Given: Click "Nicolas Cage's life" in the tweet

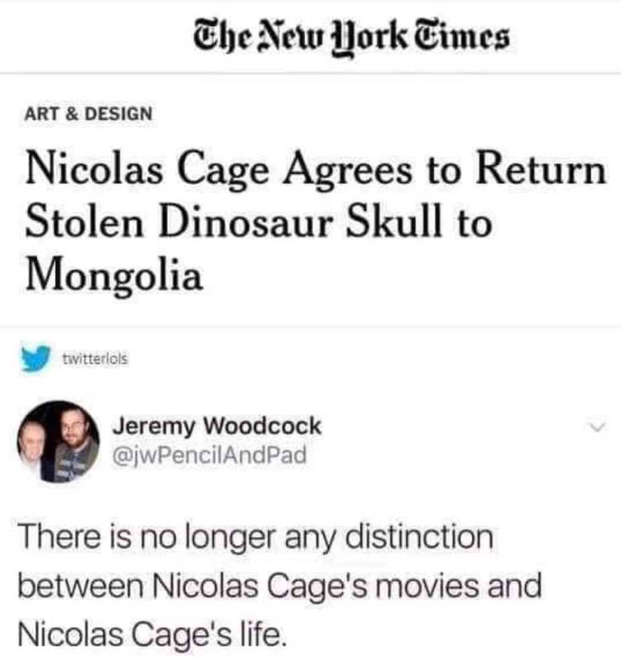Looking at the screenshot, I should coord(152,634).
